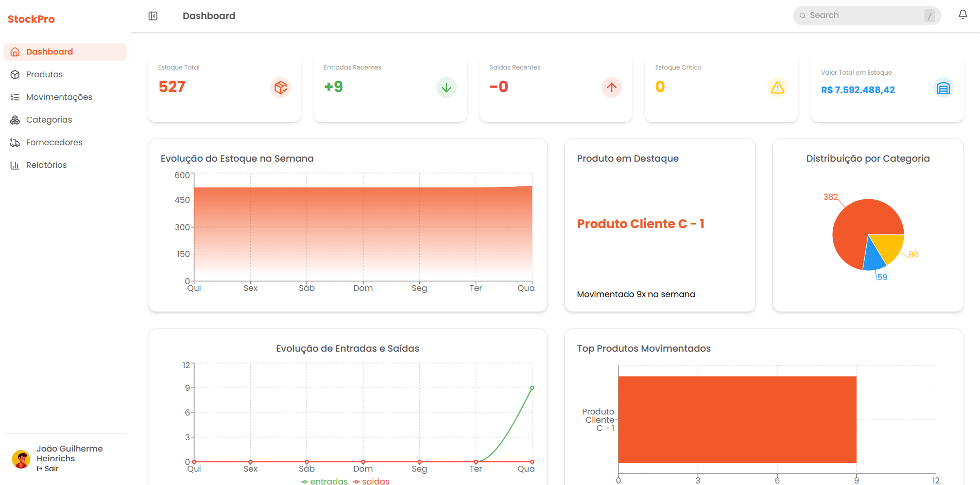Toggle the entradas legend item

click(x=324, y=481)
